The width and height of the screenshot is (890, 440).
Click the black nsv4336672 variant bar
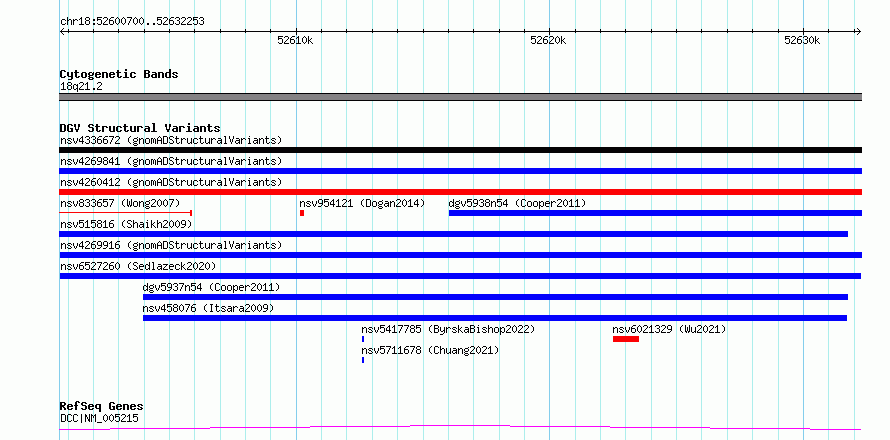(460, 150)
